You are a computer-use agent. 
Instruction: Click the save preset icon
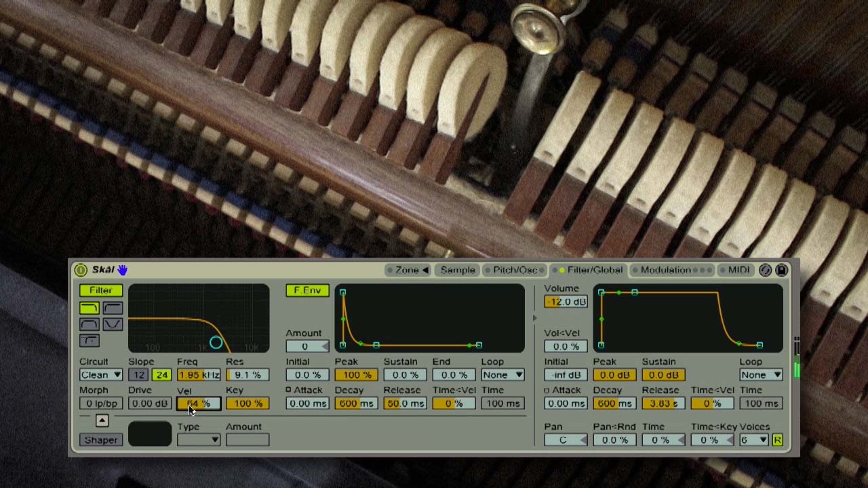(781, 270)
